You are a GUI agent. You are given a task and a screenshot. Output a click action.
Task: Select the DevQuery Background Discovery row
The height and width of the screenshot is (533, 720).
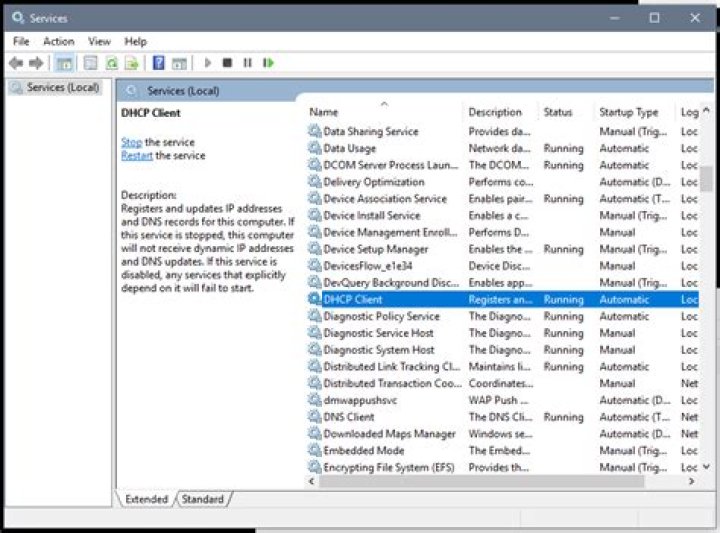coord(503,282)
